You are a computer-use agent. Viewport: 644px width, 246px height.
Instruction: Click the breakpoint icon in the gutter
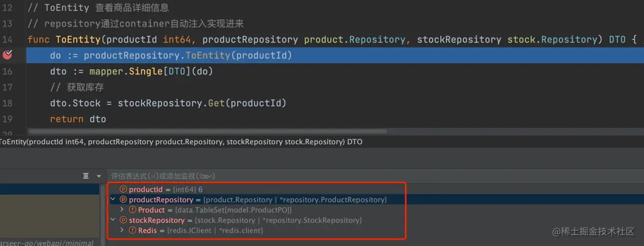(x=7, y=55)
